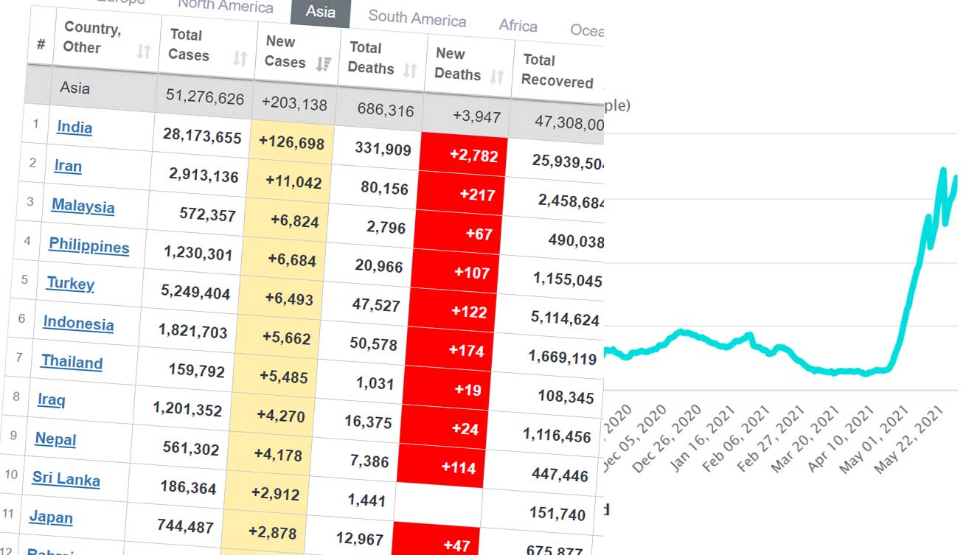Sort by New Cases column arrows

[x=322, y=64]
